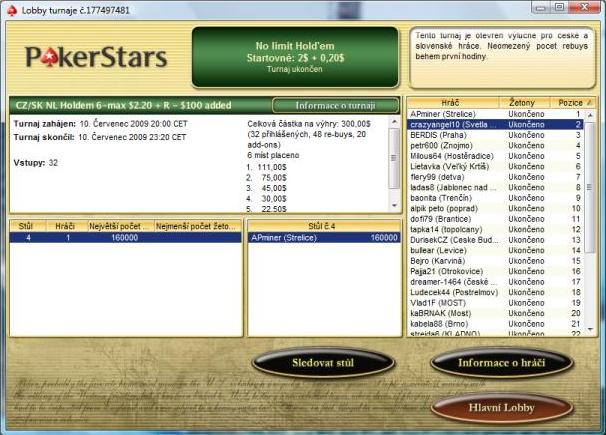The image size is (606, 435).
Task: Select petr600 (Znojmo) player row
Action: (x=495, y=145)
